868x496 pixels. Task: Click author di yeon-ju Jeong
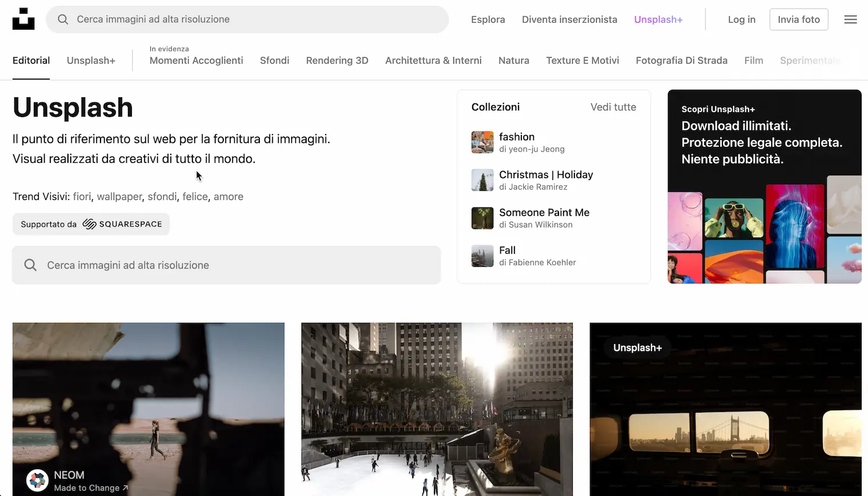(532, 149)
